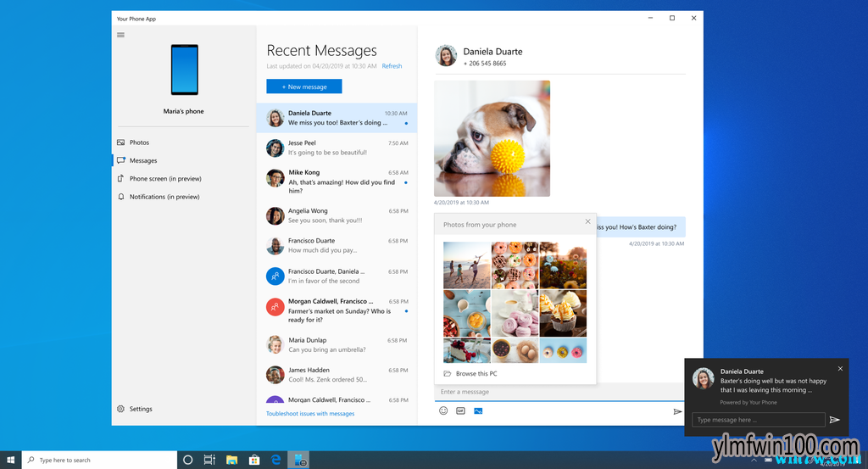The height and width of the screenshot is (469, 868).
Task: Click the Your Phone taskbar icon
Action: point(299,460)
